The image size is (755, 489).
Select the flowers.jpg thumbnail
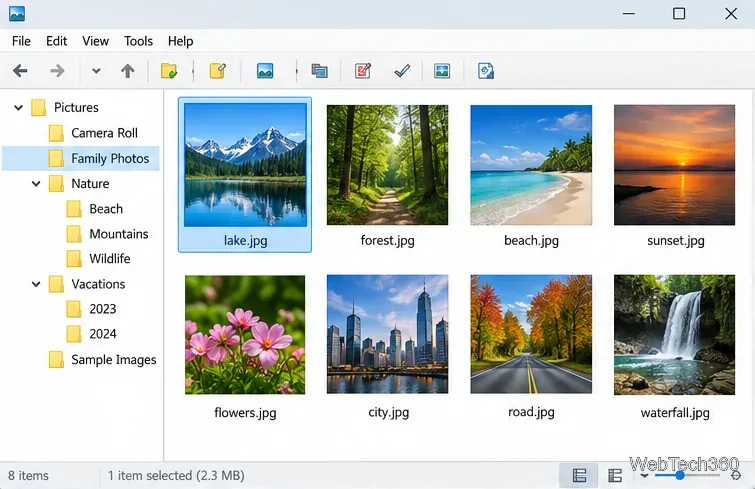click(245, 335)
